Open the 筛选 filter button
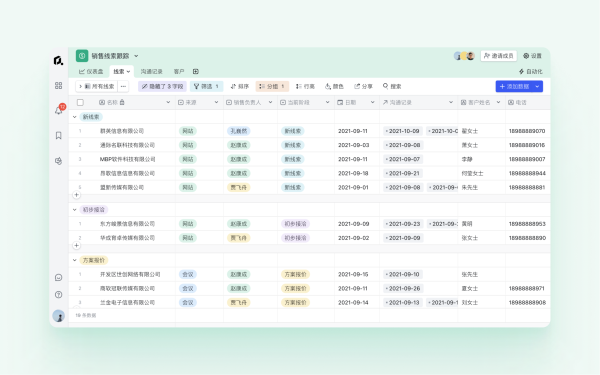The image size is (600, 375). click(x=206, y=86)
